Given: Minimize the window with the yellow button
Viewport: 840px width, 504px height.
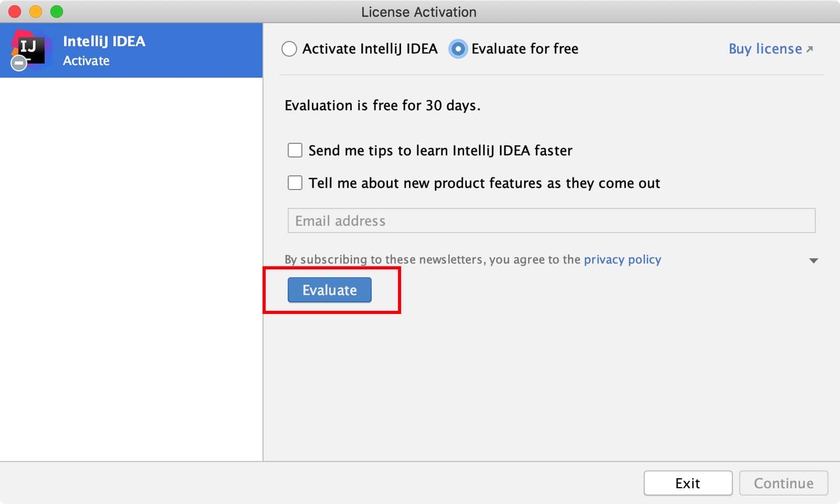Looking at the screenshot, I should (36, 12).
